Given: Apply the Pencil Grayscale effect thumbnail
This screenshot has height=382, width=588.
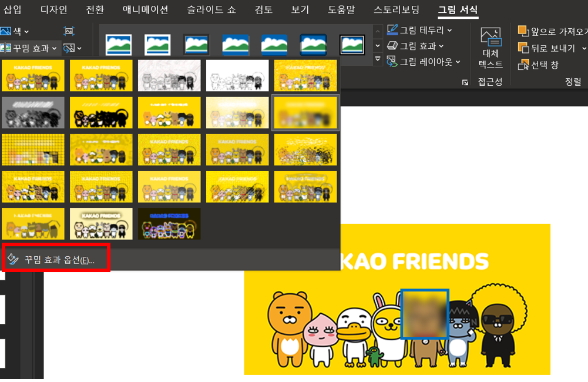Looking at the screenshot, I should (x=169, y=75).
